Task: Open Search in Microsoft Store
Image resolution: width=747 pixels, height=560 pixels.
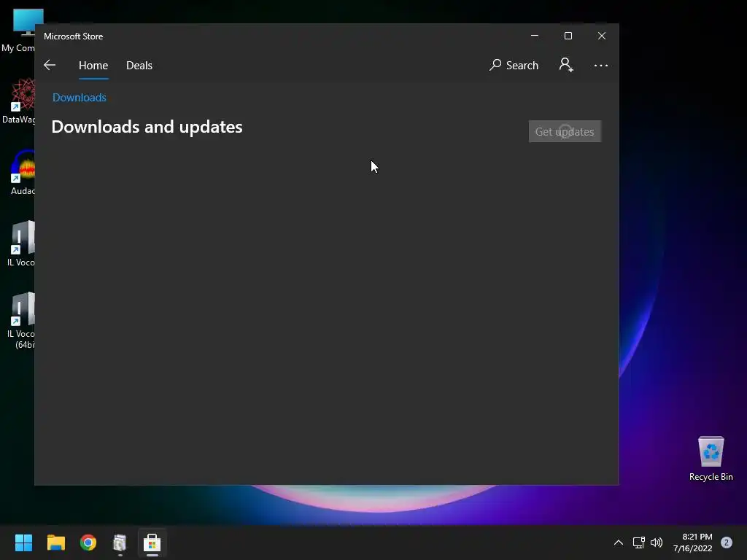Action: point(514,65)
